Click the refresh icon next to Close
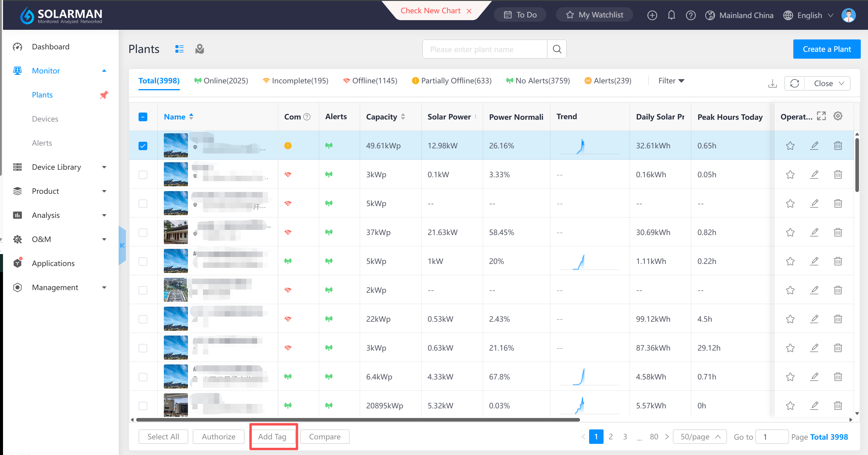The image size is (868, 455). tap(794, 83)
